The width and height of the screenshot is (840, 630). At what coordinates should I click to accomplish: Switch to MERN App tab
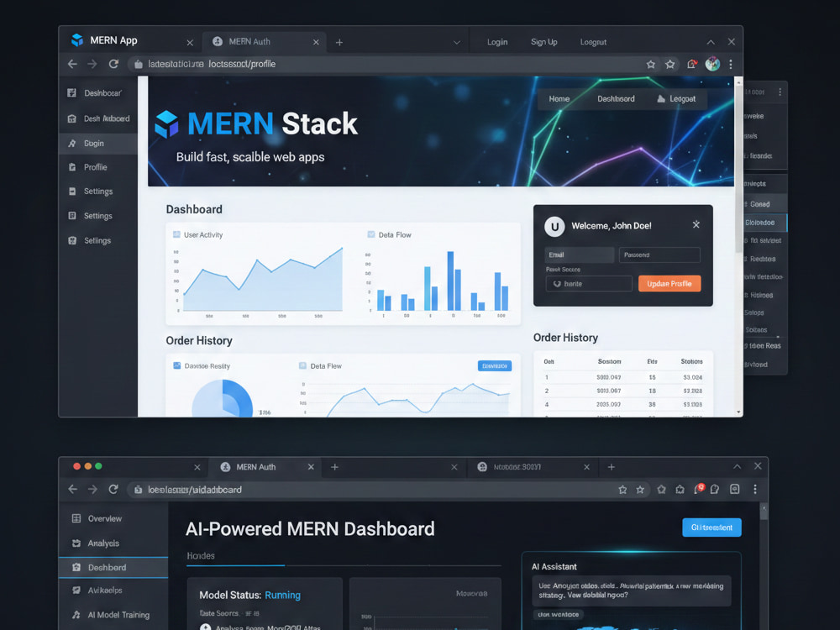[x=129, y=40]
